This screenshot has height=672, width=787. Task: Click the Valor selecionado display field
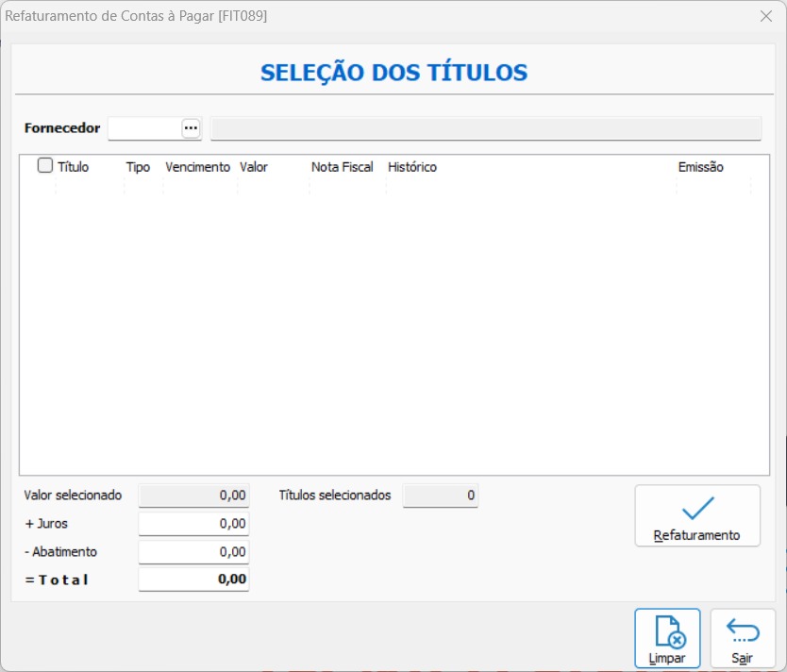[x=193, y=496]
